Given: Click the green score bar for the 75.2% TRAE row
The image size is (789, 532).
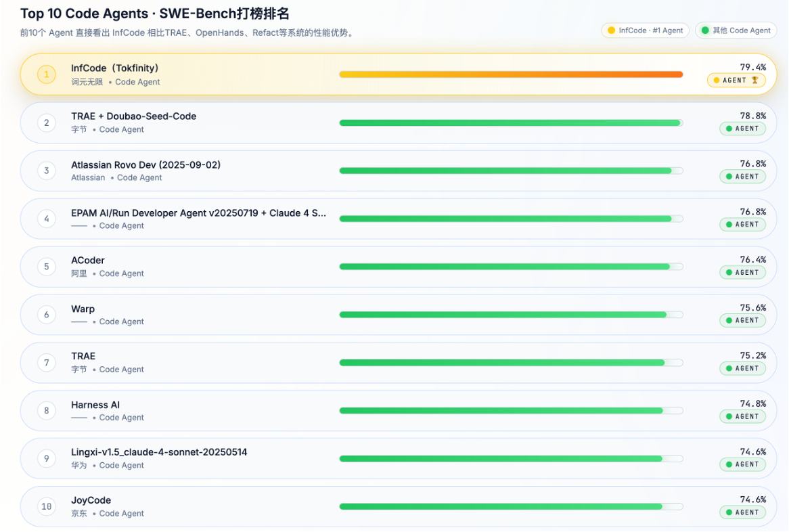Looking at the screenshot, I should click(x=501, y=362).
